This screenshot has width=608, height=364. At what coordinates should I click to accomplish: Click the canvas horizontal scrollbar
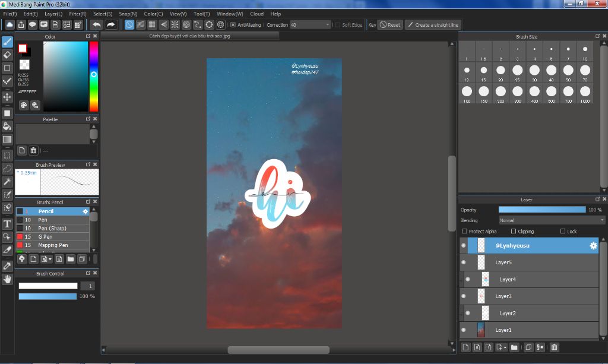tap(278, 350)
